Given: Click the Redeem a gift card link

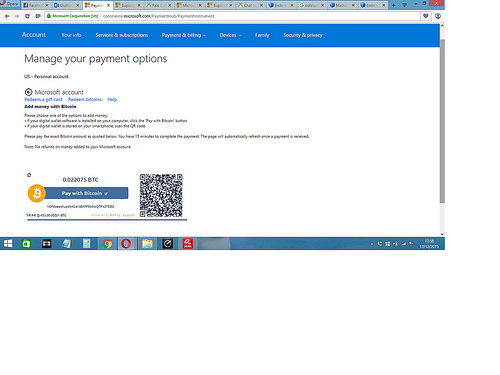Looking at the screenshot, I should pyautogui.click(x=43, y=99).
